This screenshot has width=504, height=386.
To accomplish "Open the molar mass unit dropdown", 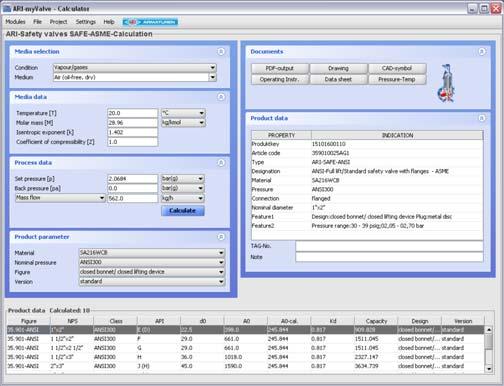I will [183, 123].
